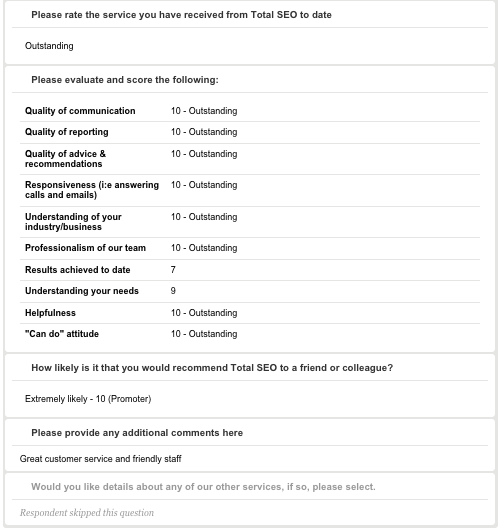This screenshot has height=531, width=500.
Task: Select the 'Understanding of your industry/business' label
Action: [73, 222]
